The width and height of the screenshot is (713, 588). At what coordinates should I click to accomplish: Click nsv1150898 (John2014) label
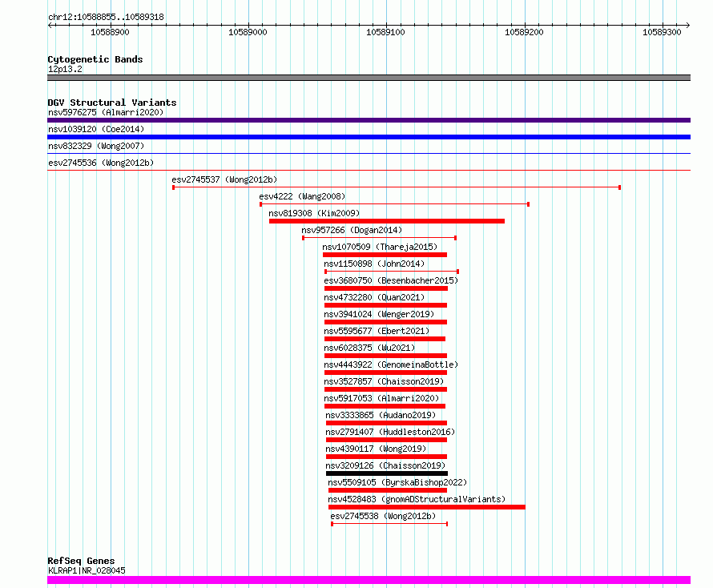pos(374,264)
